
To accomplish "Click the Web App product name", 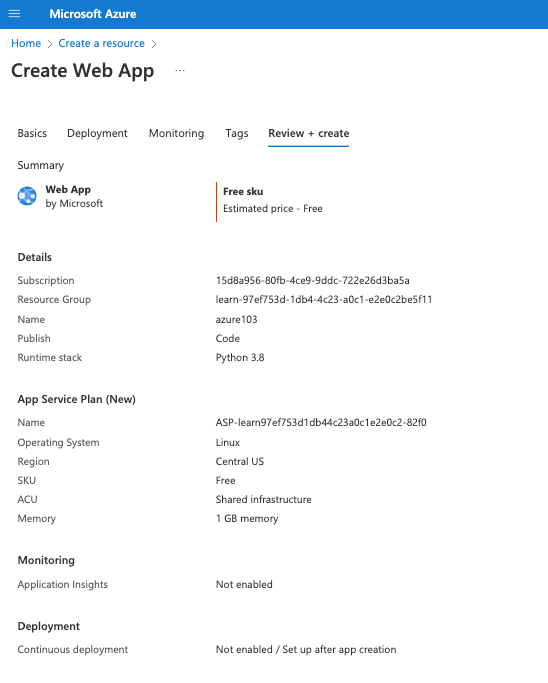I will pyautogui.click(x=68, y=189).
